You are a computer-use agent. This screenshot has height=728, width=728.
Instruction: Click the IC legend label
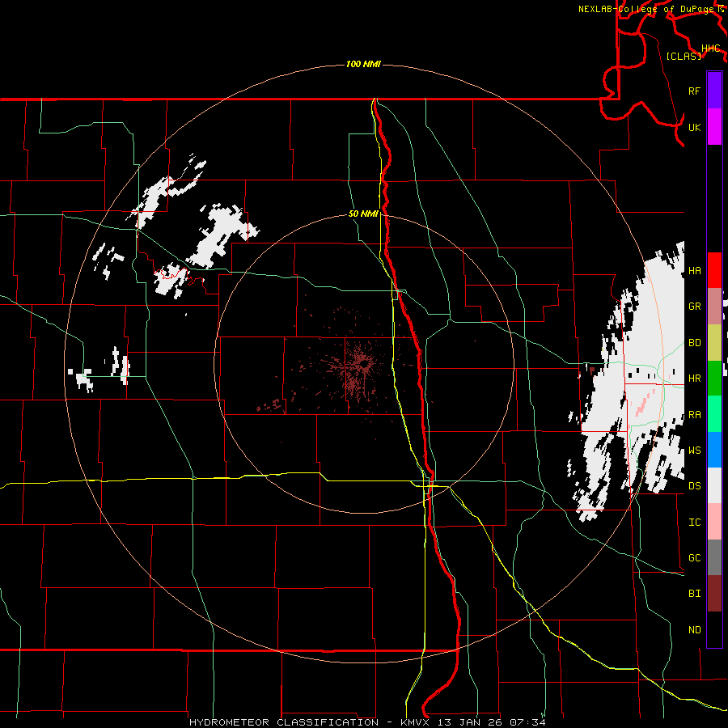click(694, 522)
